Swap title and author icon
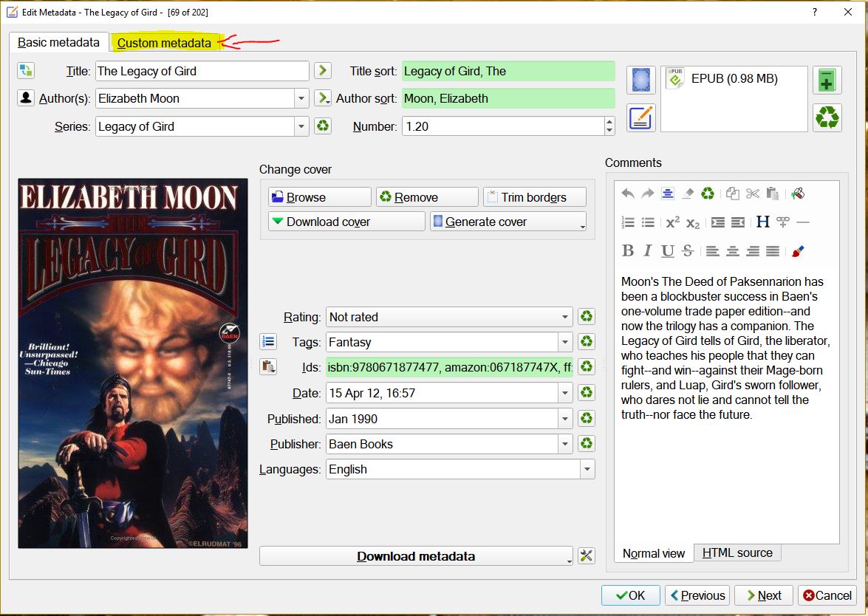This screenshot has height=616, width=868. coord(25,70)
